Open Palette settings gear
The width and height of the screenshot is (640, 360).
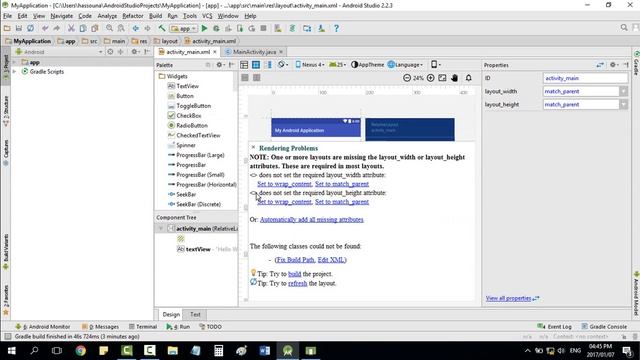(220, 64)
